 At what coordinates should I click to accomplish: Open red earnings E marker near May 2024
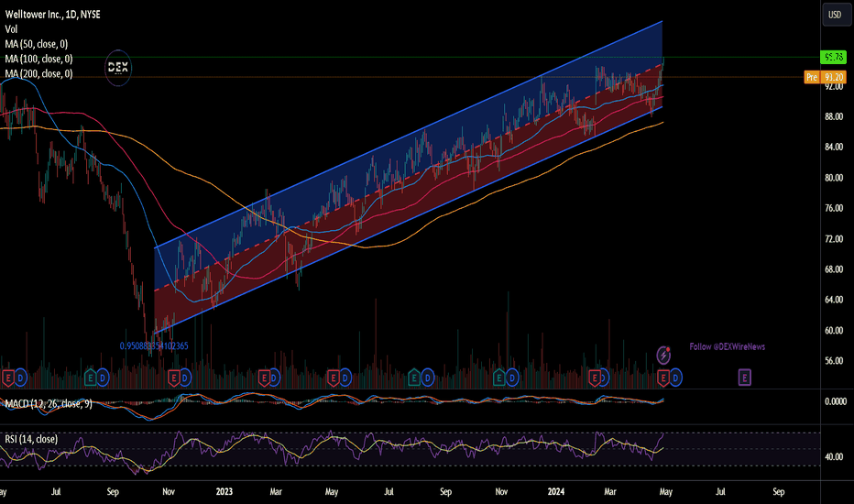tap(662, 378)
